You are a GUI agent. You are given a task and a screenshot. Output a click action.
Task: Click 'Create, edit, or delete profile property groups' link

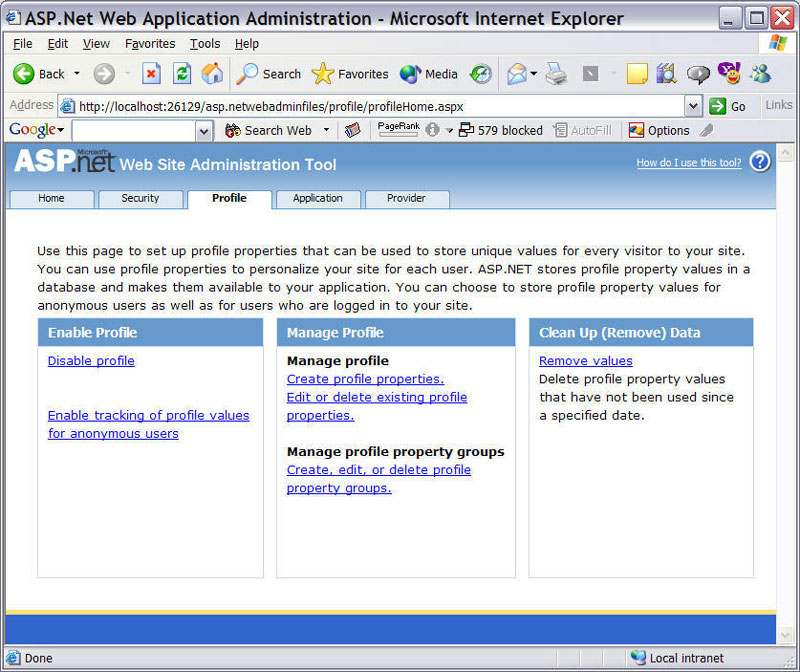tap(379, 479)
